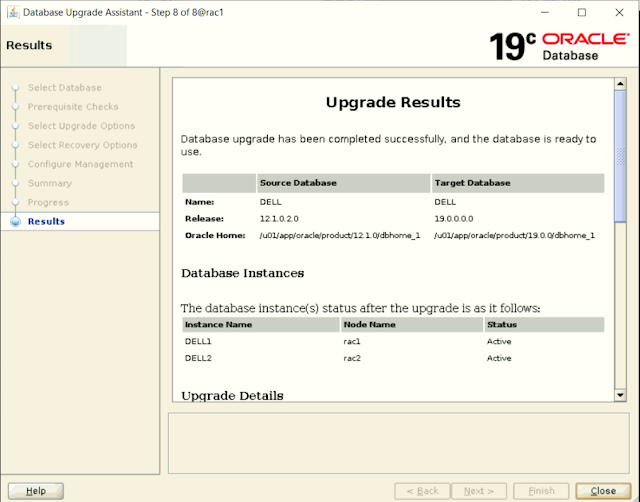Select the Results step in sidebar
The width and height of the screenshot is (640, 502).
[80, 222]
